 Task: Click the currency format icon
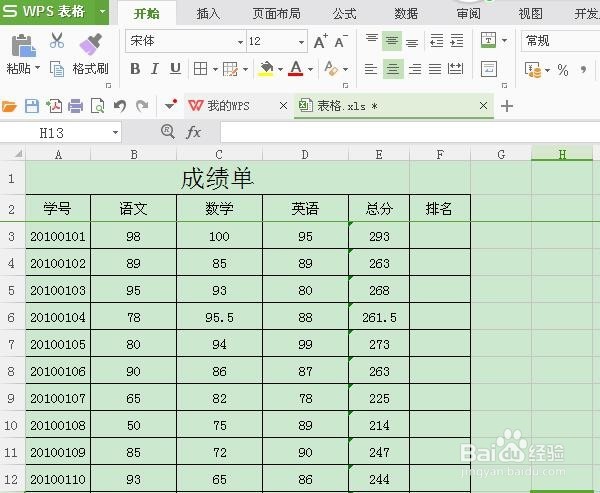tap(533, 70)
